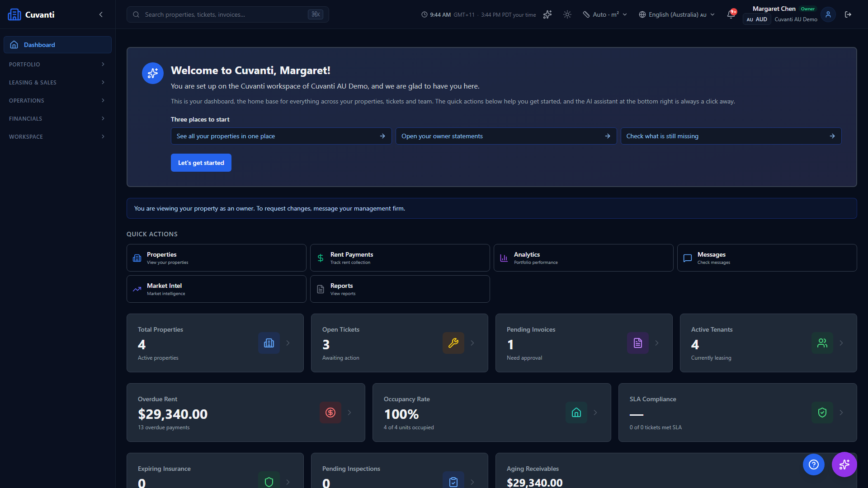Click the Total Properties building icon
This screenshot has height=488, width=868.
pyautogui.click(x=269, y=343)
